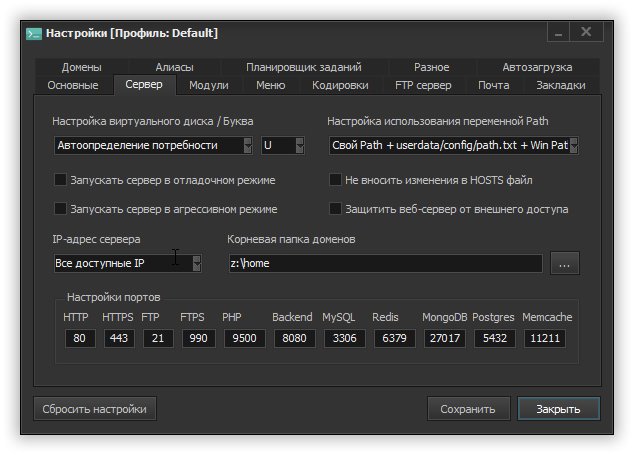Click the browse button for root folder
634x455 pixels.
tap(565, 264)
